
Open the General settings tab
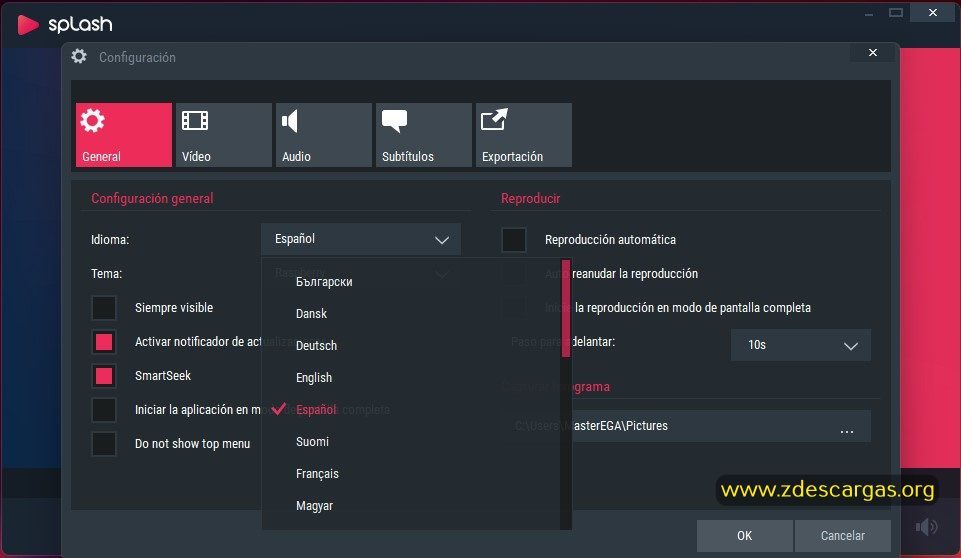124,135
